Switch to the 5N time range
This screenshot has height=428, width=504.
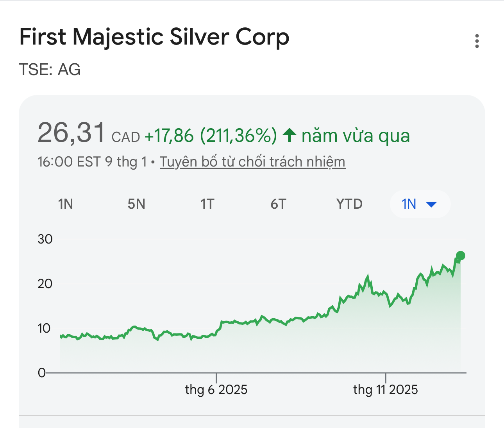136,204
